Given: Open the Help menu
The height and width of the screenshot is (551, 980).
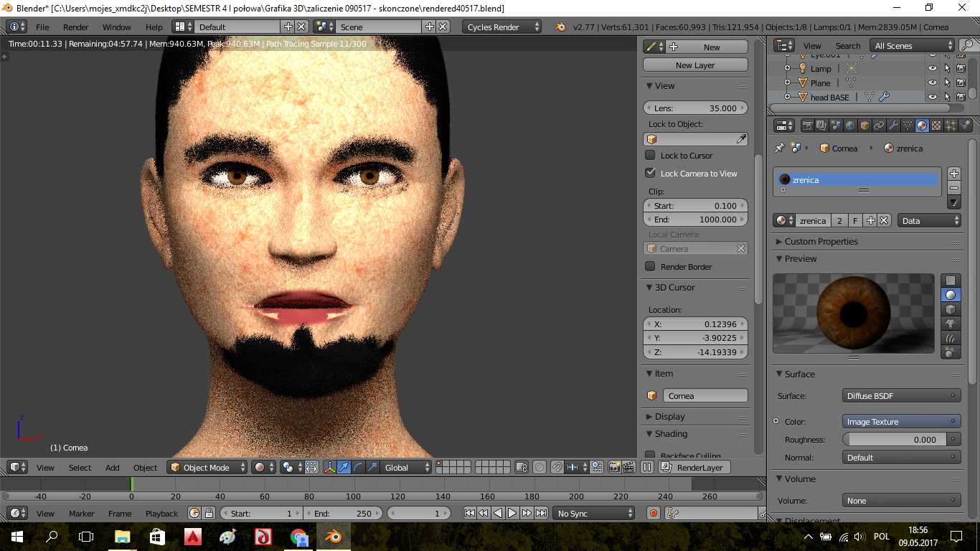Looking at the screenshot, I should tap(154, 27).
